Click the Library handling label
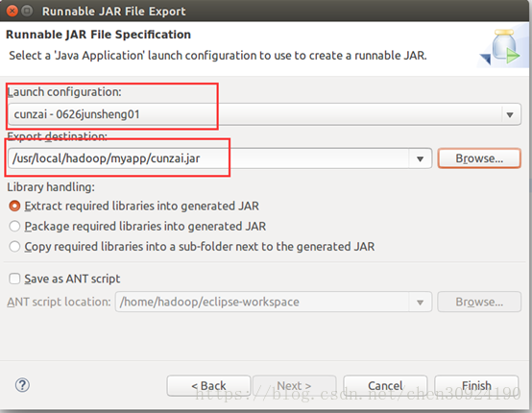The width and height of the screenshot is (532, 413). (51, 187)
